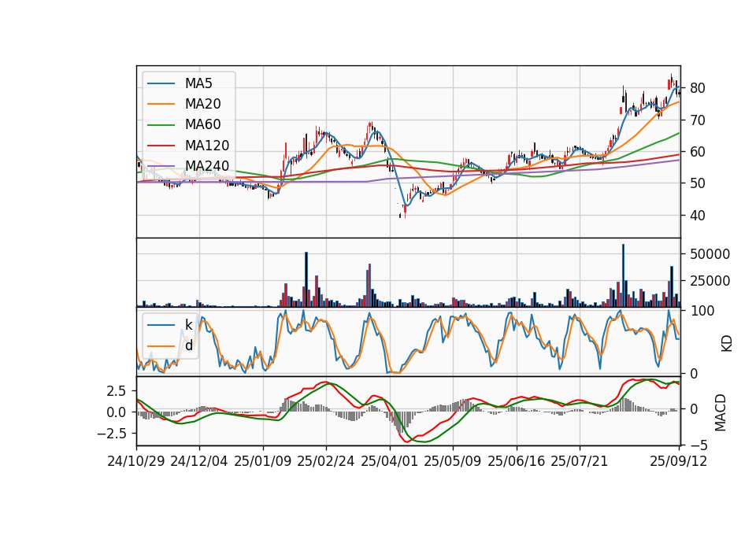This screenshot has width=756, height=543.
Task: Click the 25/05/09 date axis label
Action: (453, 461)
